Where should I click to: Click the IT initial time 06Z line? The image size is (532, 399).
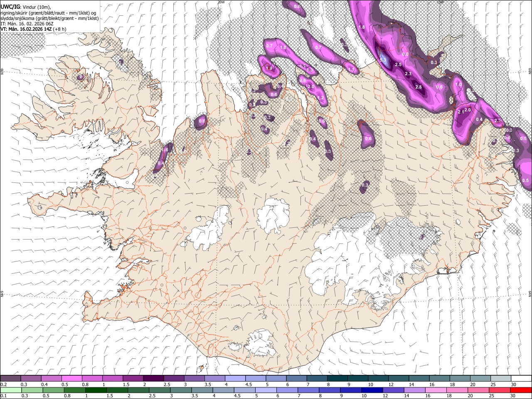pyautogui.click(x=27, y=24)
